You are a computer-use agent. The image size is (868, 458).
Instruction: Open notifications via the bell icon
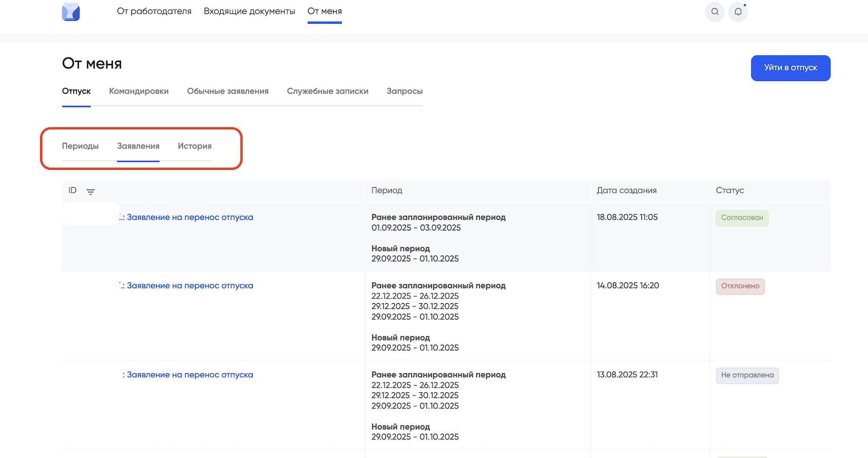(x=738, y=12)
